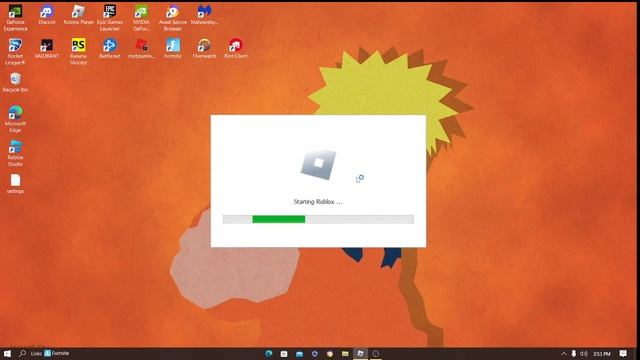Screen dimensions: 640x360
Task: Open the notification action center
Action: [x=623, y=353]
